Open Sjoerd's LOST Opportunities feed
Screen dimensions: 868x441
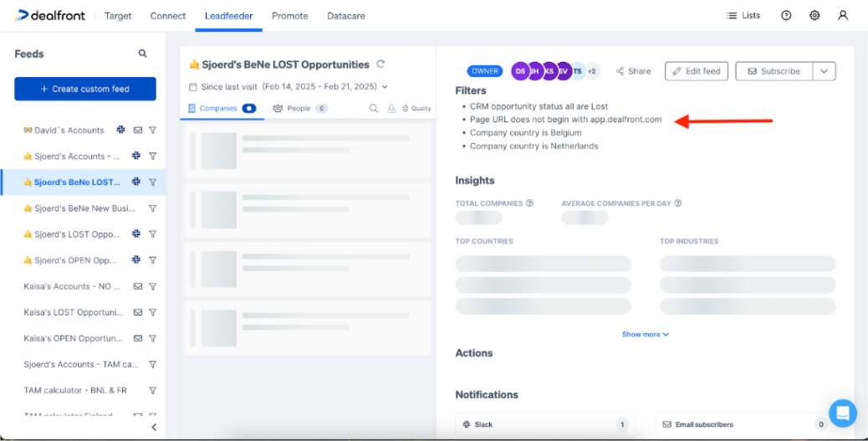coord(72,234)
